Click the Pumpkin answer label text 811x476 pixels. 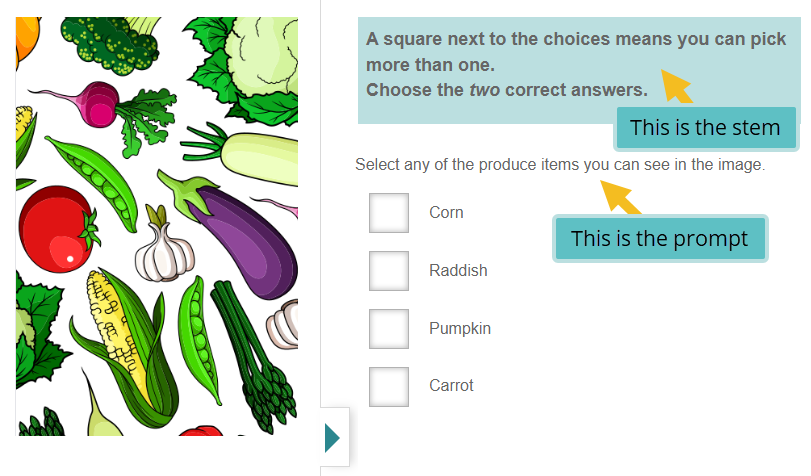pos(460,329)
